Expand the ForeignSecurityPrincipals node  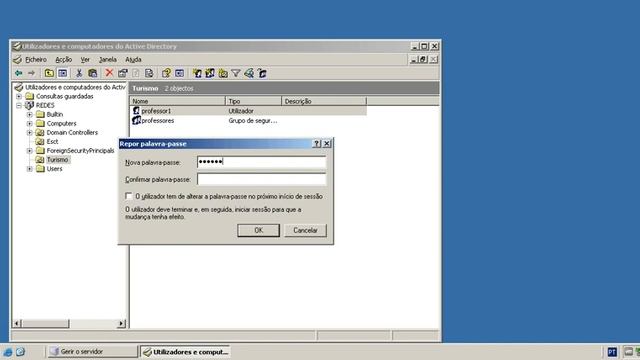point(29,151)
